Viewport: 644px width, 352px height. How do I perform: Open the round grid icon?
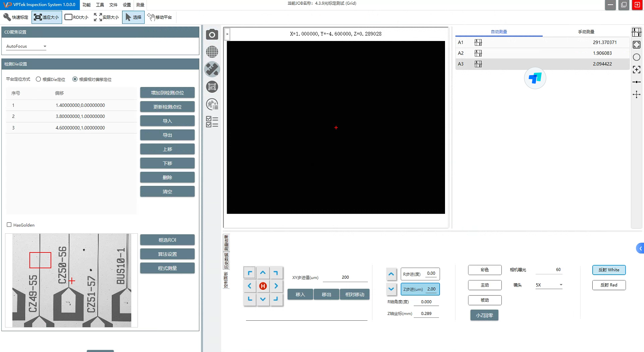click(x=212, y=52)
